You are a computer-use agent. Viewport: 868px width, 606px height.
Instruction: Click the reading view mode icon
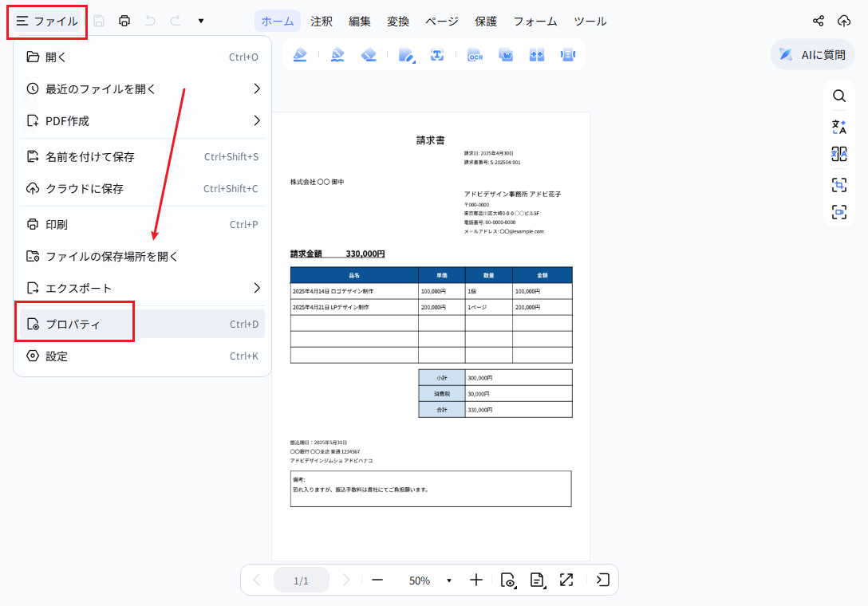pyautogui.click(x=508, y=580)
